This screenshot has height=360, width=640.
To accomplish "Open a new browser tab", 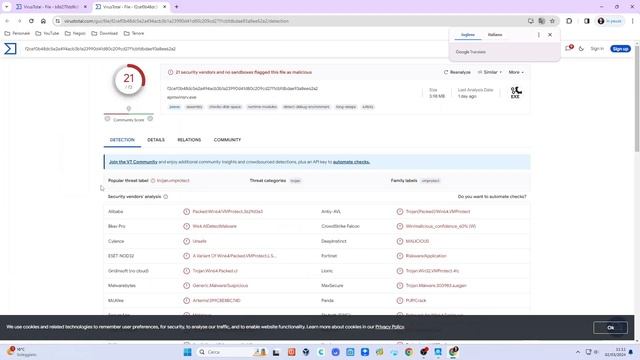I will point(176,7).
